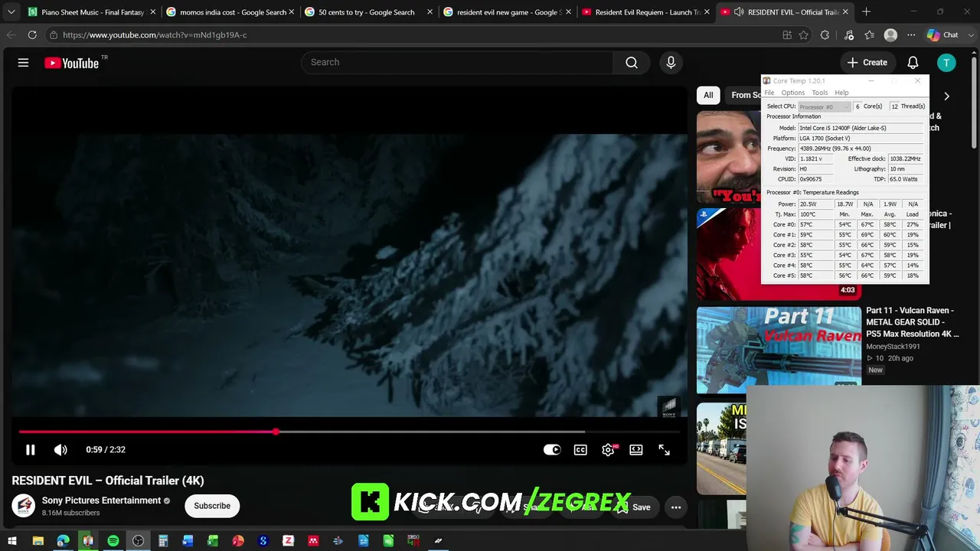Mute the video volume
Image resolution: width=980 pixels, height=551 pixels.
[60, 450]
